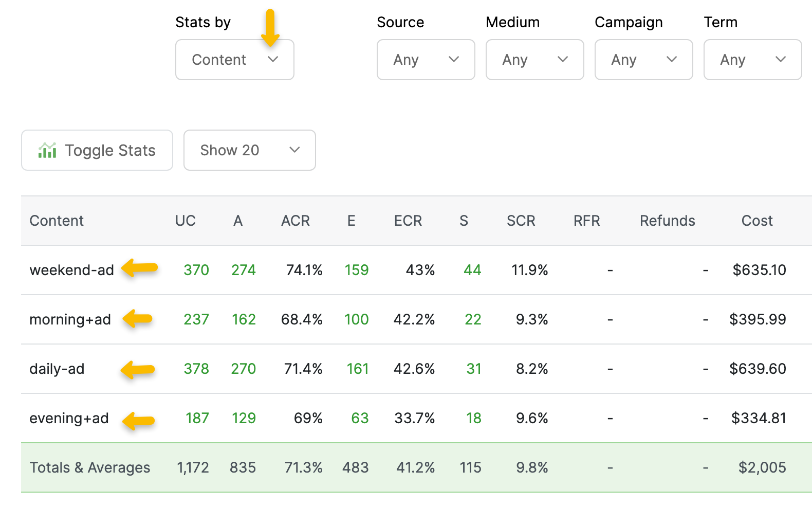
Task: Click the Cost column header
Action: [x=756, y=221]
